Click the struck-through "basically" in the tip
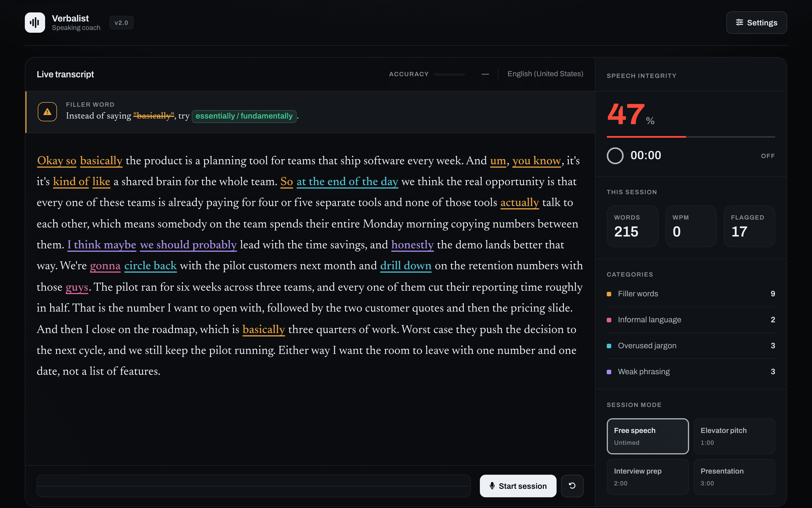This screenshot has height=508, width=812. 154,116
